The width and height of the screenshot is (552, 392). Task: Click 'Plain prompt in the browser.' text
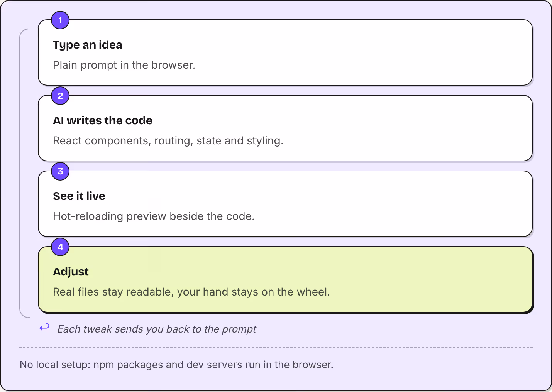(x=124, y=65)
